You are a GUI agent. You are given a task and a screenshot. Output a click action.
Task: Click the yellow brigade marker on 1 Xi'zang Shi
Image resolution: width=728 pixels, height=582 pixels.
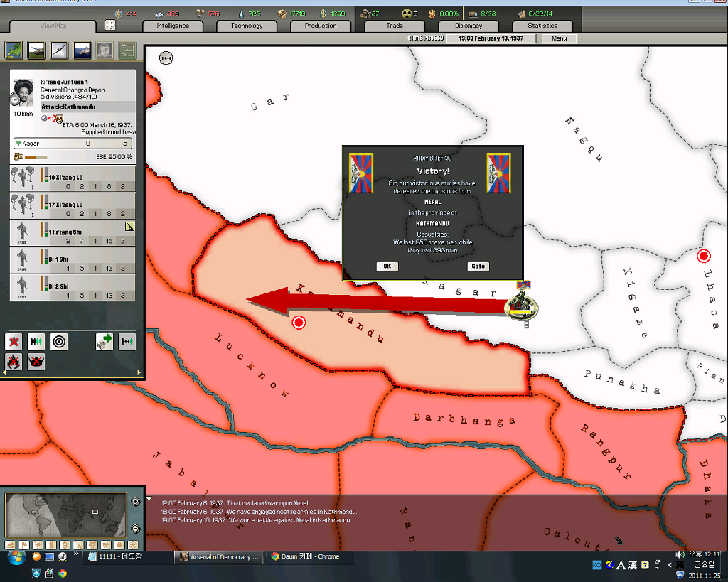(129, 227)
